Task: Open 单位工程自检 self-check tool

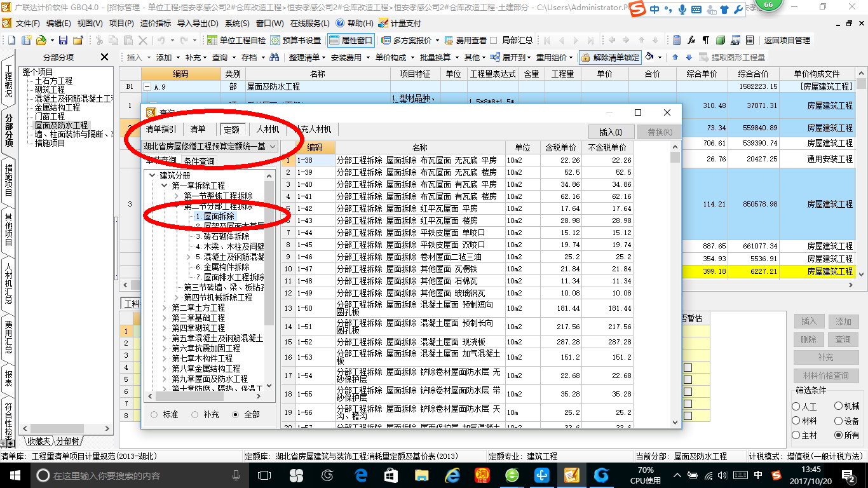Action: (236, 40)
